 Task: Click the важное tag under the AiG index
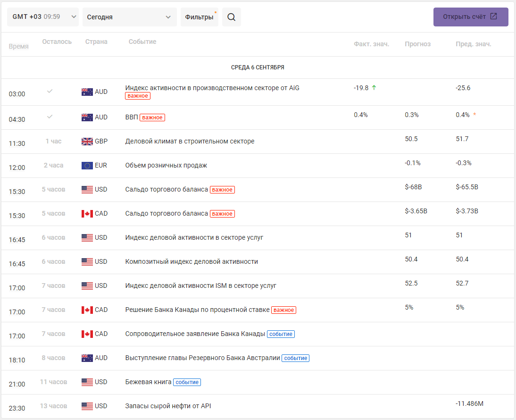coord(138,96)
